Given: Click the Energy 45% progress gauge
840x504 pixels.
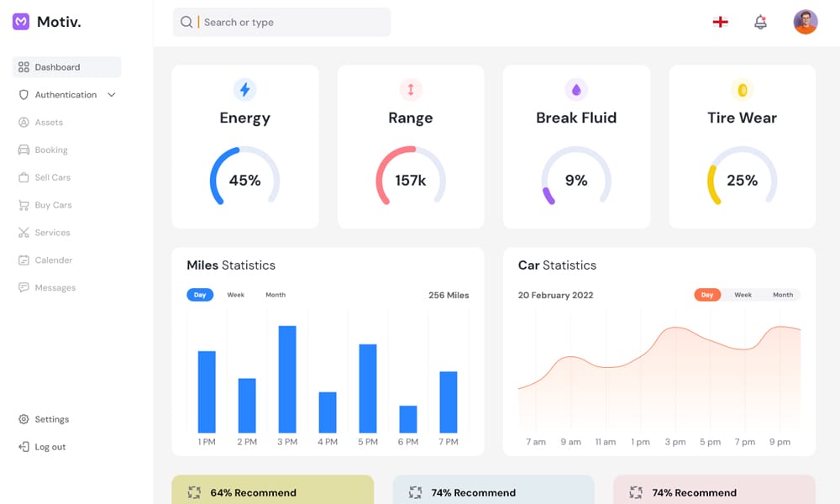Looking at the screenshot, I should 244,177.
